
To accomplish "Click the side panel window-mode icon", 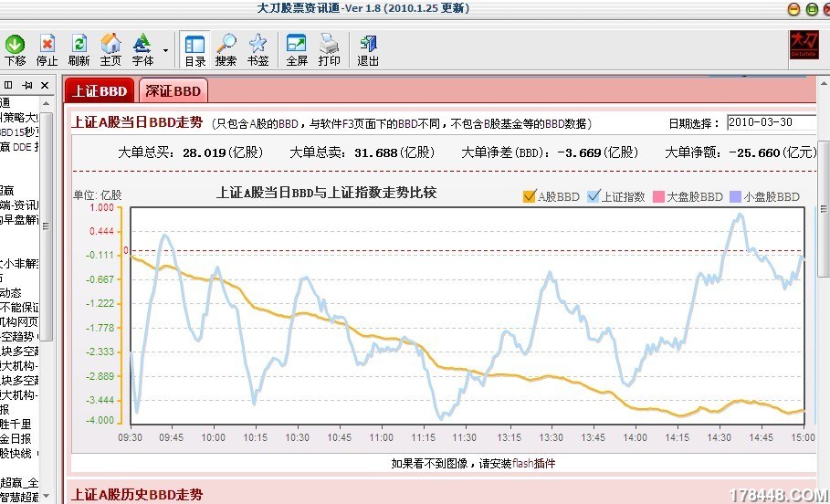I will (x=8, y=85).
